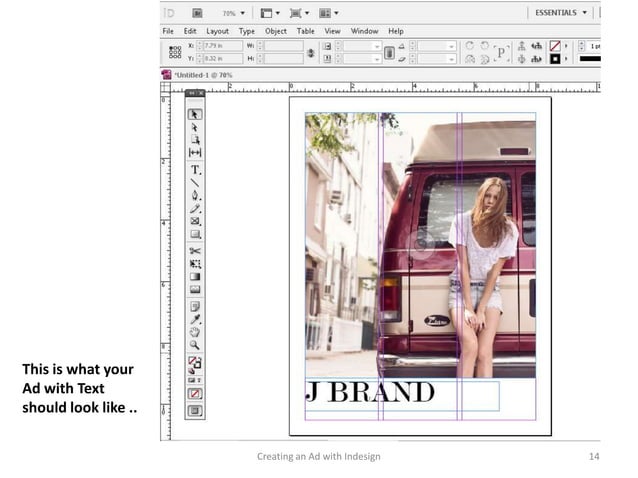Select the Gap tool
Screen dimensions: 638x478
pyautogui.click(x=195, y=153)
